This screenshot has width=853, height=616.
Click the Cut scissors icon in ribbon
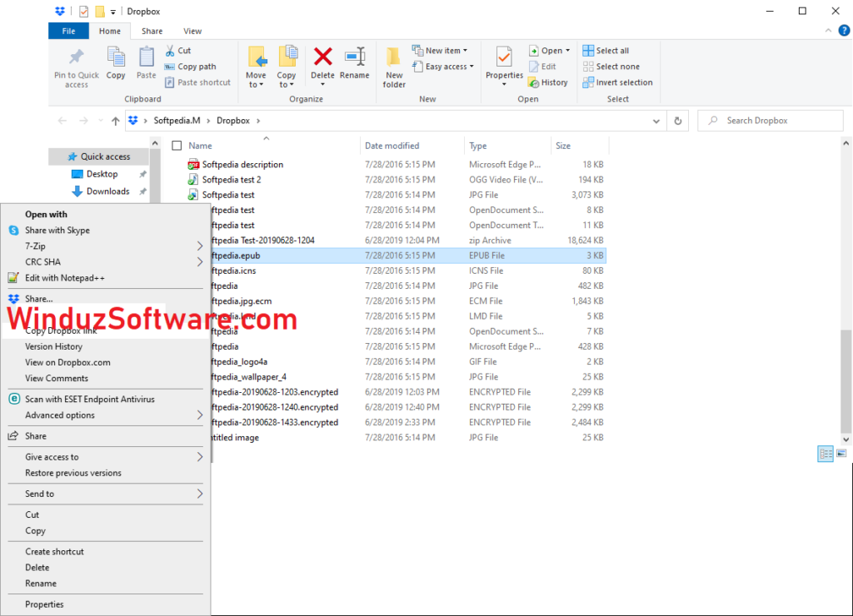170,51
